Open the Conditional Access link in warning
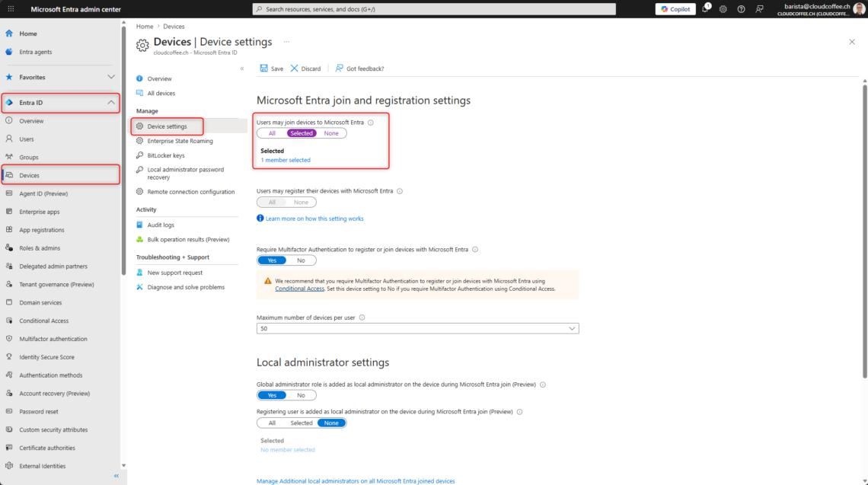This screenshot has width=868, height=485. [299, 289]
